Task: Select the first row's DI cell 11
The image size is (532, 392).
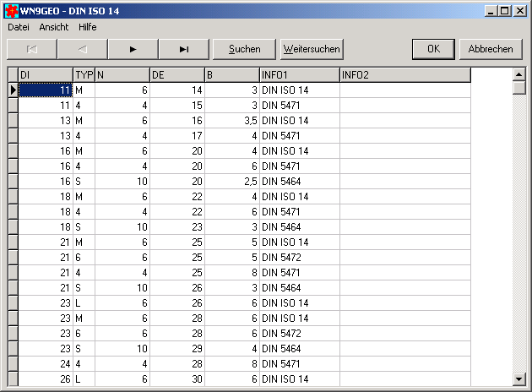Action: pyautogui.click(x=46, y=90)
